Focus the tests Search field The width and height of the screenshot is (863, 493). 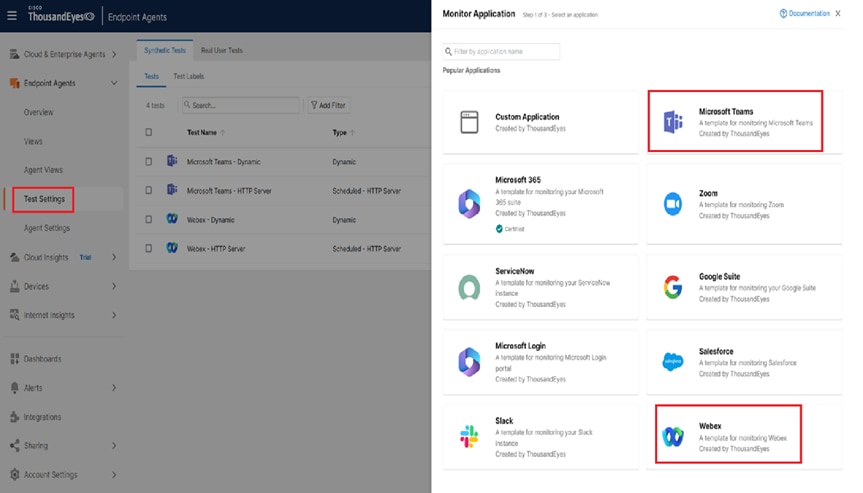241,105
